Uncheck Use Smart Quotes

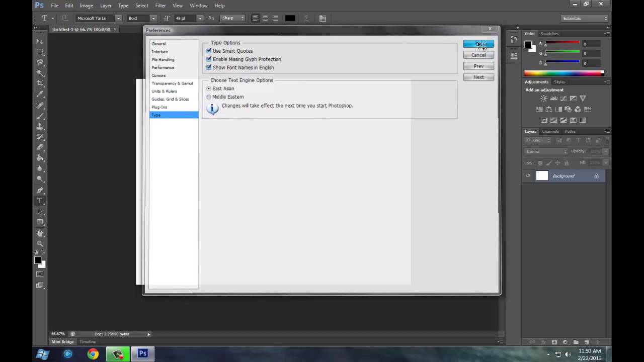(x=209, y=51)
